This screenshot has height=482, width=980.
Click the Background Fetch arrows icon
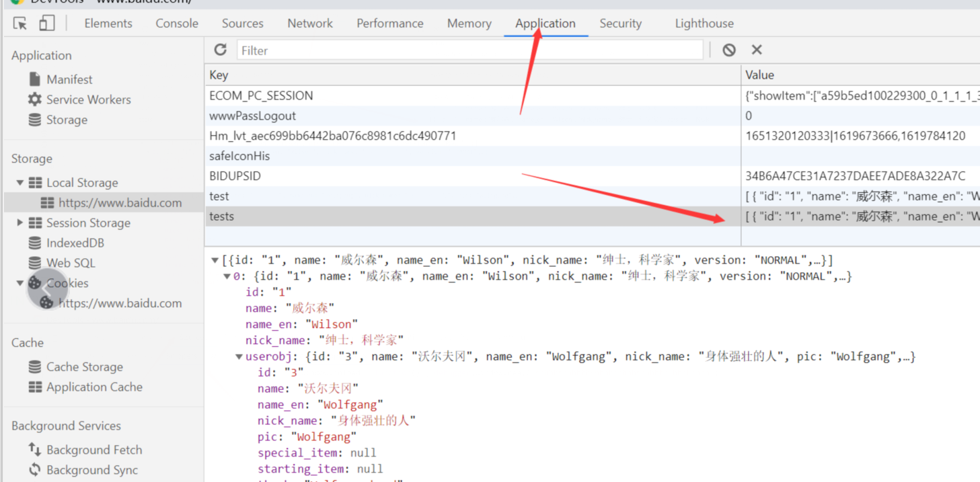[x=34, y=450]
